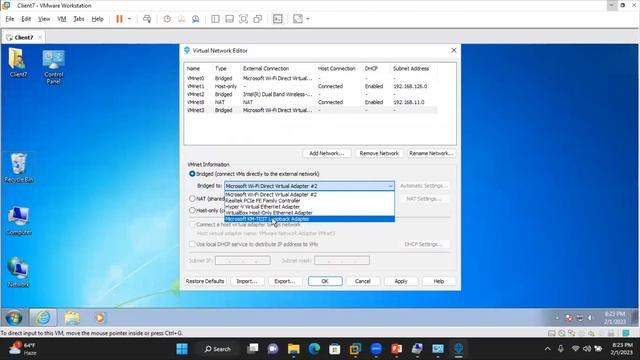Choose Hyper-V Virtual Ethernet Adapter option
Viewport: 640px width, 360px height.
tap(309, 207)
